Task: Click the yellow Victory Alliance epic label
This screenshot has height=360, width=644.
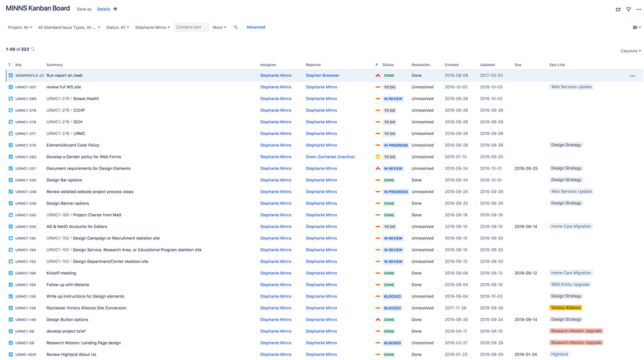Action: tap(565, 308)
